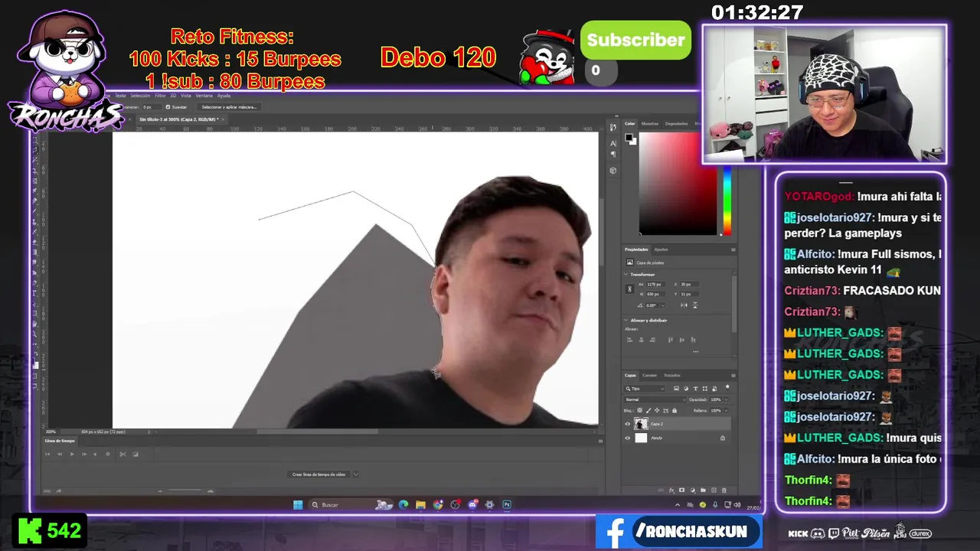980x551 pixels.
Task: Open the Propiedades panel menu
Action: (733, 249)
